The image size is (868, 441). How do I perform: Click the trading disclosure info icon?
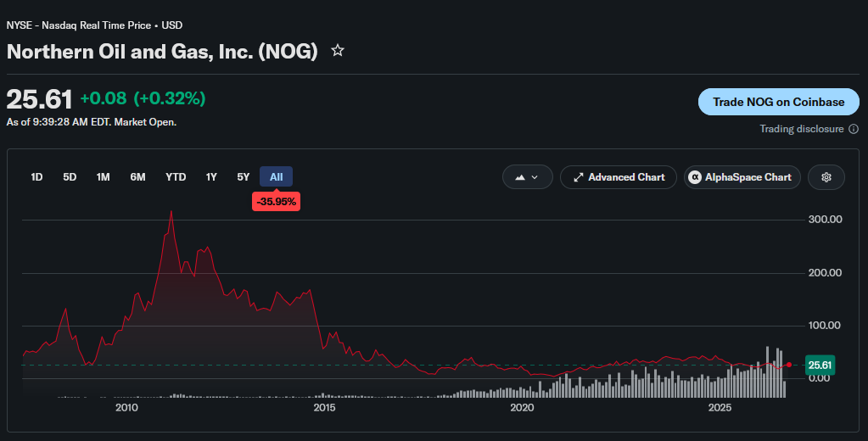854,129
